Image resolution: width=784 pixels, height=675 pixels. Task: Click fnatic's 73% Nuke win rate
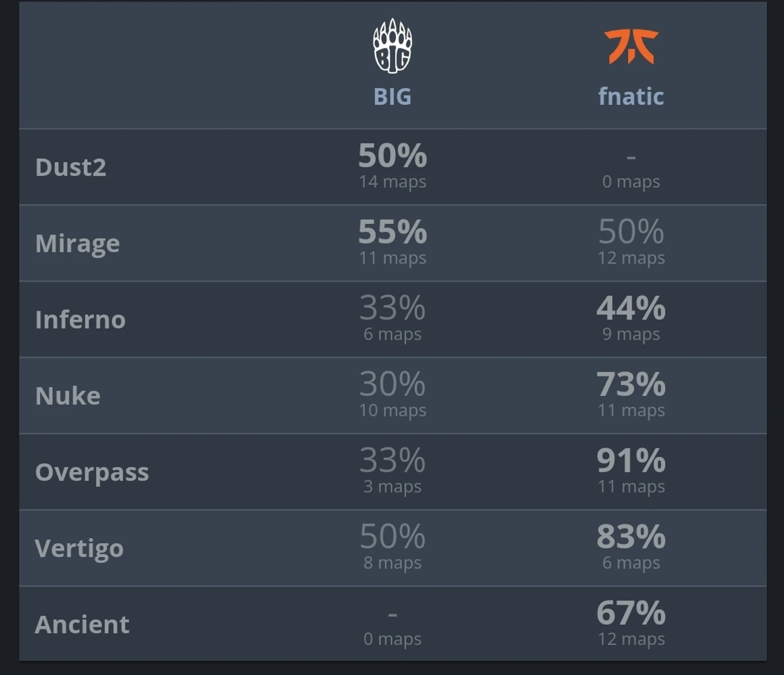(x=631, y=384)
